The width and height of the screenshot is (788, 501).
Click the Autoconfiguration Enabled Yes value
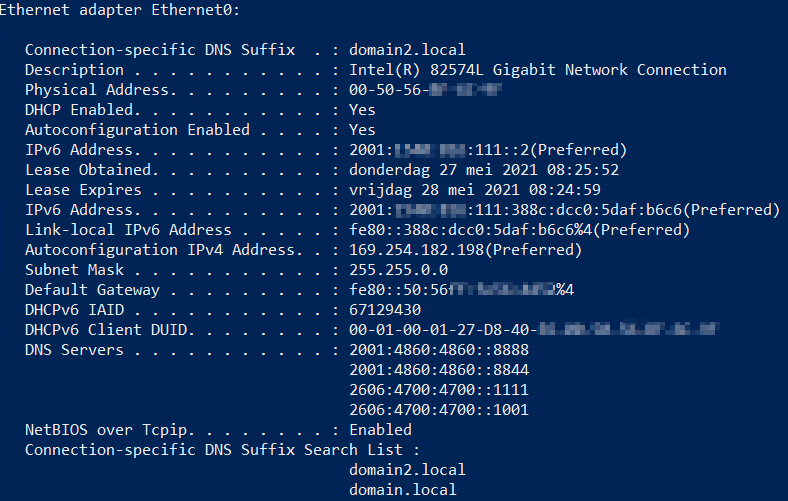(362, 130)
